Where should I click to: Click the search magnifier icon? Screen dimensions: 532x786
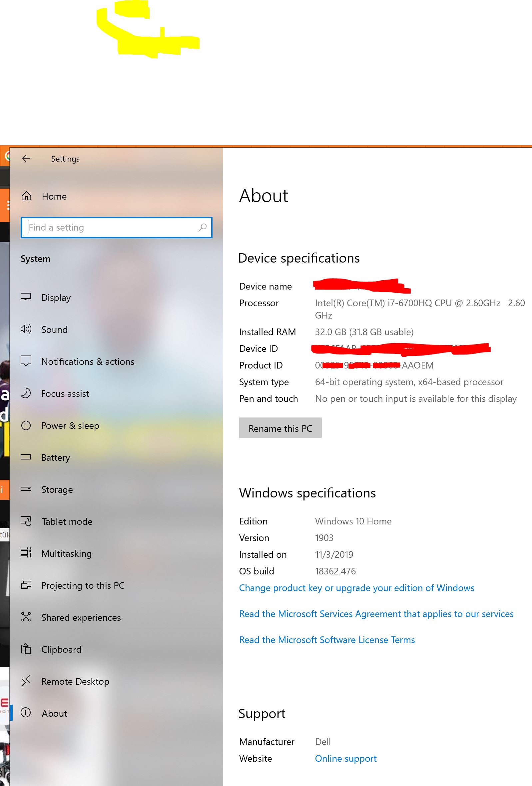coord(202,227)
